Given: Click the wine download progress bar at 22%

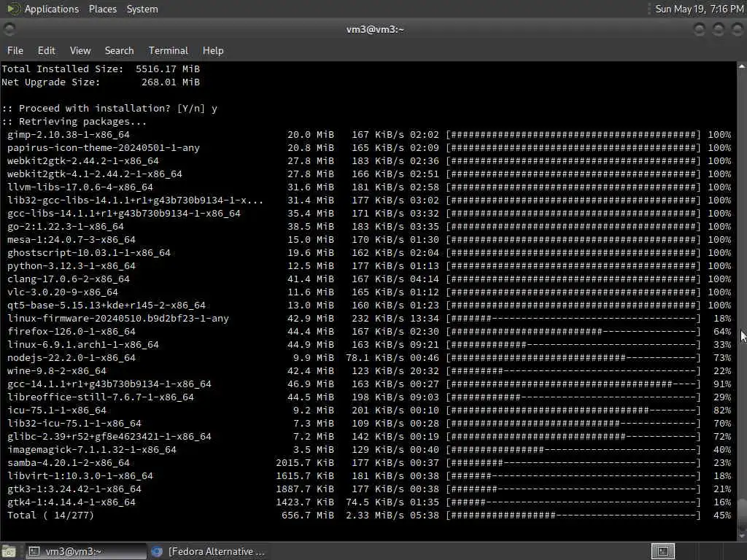Looking at the screenshot, I should pyautogui.click(x=573, y=371).
